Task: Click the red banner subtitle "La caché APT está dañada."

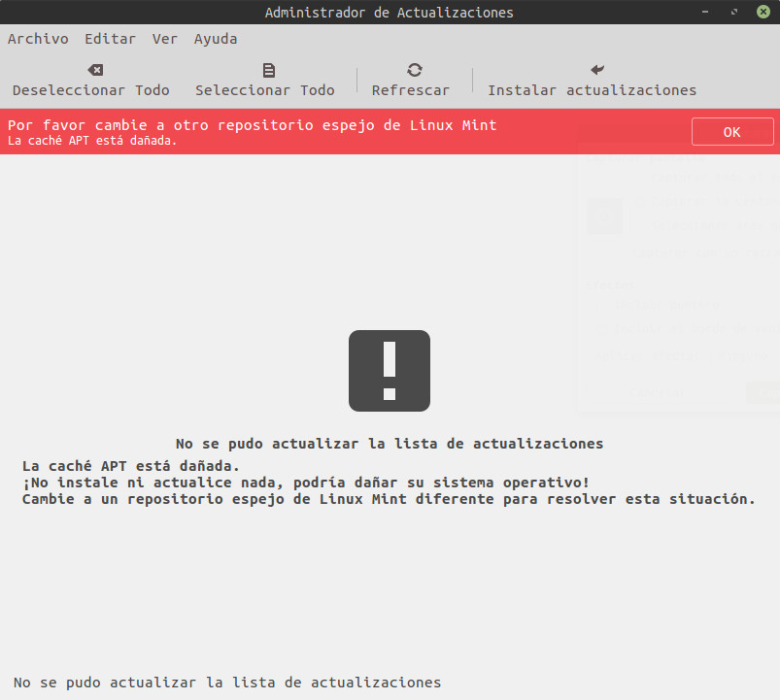Action: click(x=92, y=141)
